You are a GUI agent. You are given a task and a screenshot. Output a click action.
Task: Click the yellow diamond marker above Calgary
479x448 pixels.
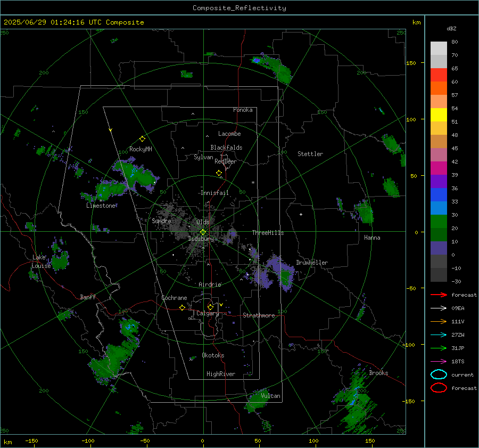coord(210,307)
